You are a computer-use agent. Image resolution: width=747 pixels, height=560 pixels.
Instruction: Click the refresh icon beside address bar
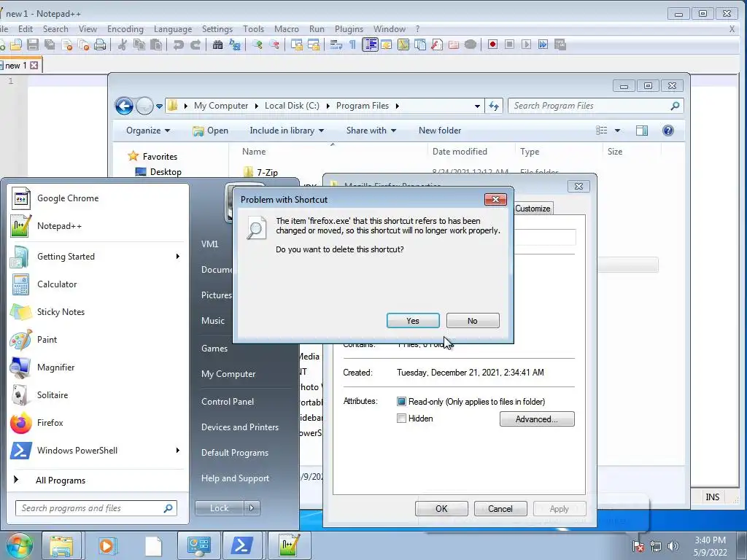click(494, 106)
